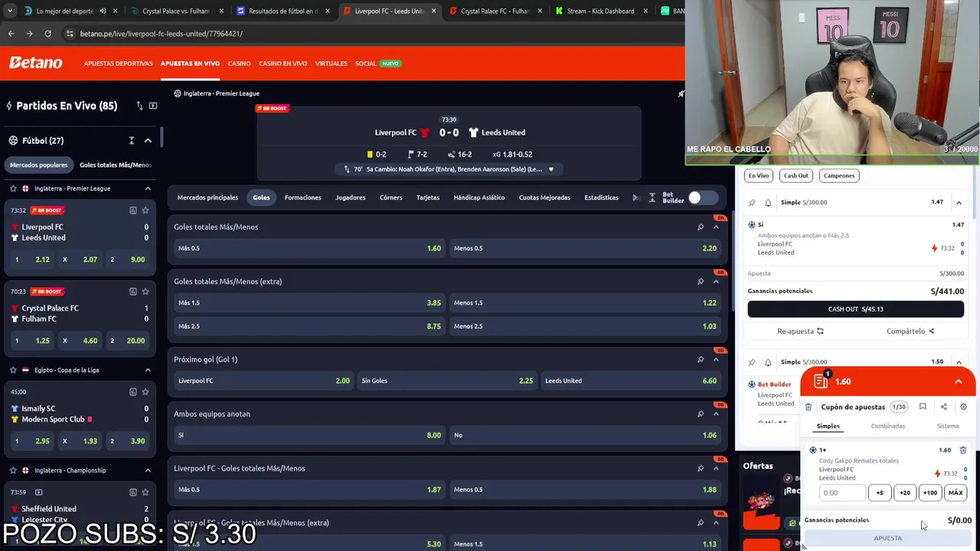Select the Mercados populares filter chip

point(38,165)
